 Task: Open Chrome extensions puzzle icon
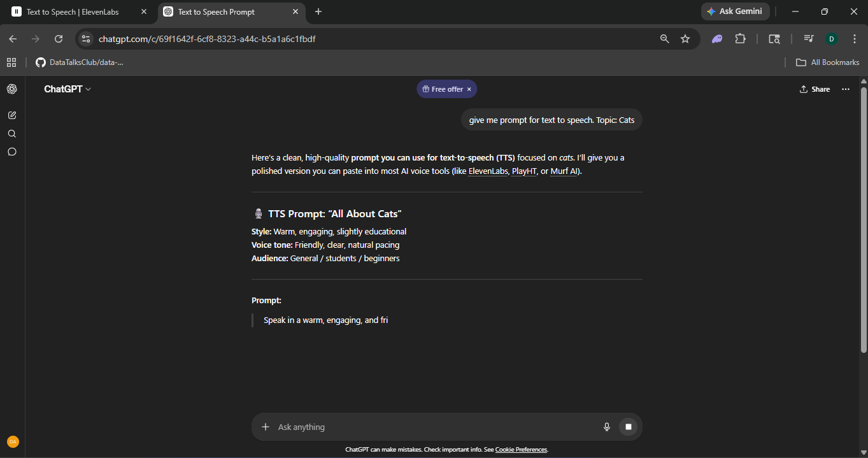pyautogui.click(x=740, y=39)
